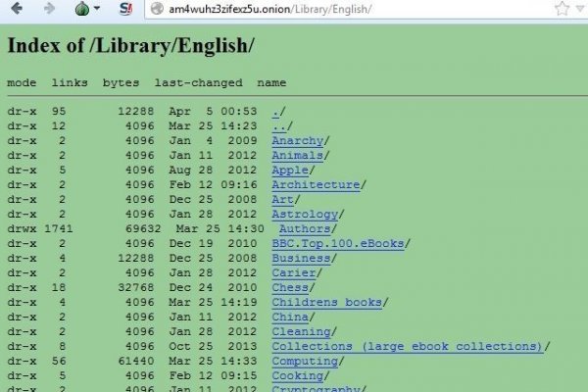Click the browser Back arrow

pyautogui.click(x=17, y=9)
